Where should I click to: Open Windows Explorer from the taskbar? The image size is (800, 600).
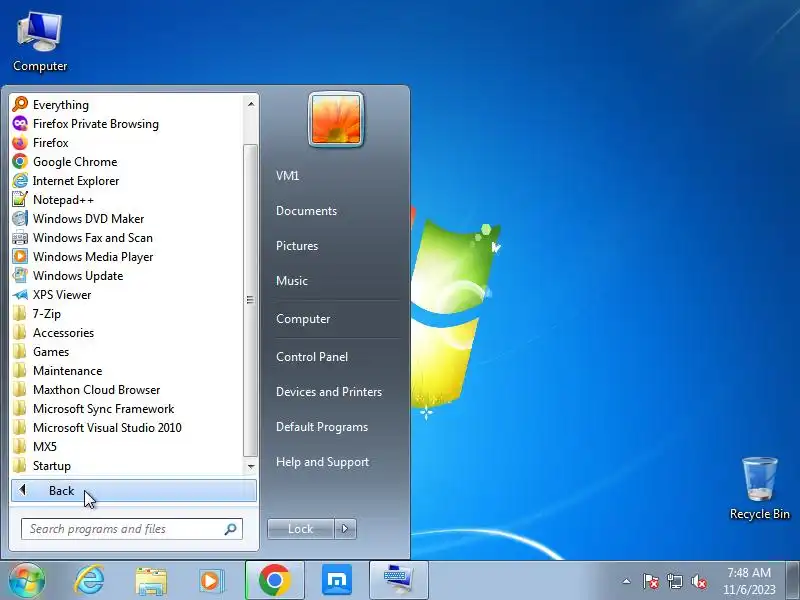pos(151,581)
